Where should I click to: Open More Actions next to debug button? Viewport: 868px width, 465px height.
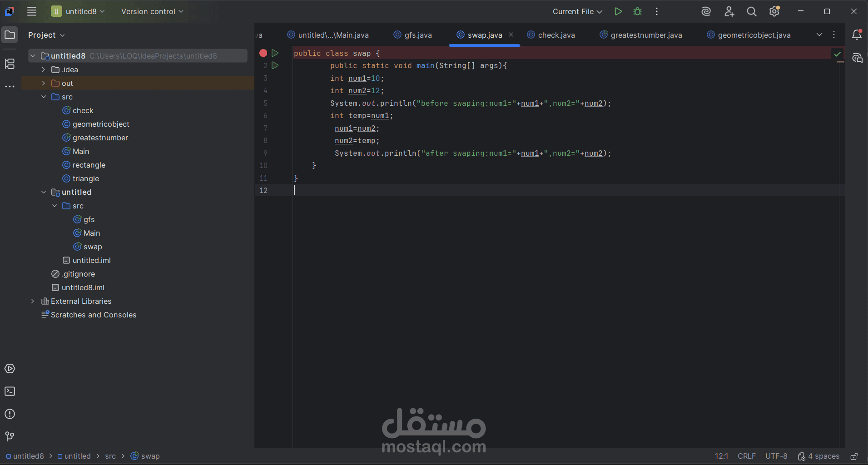point(657,11)
